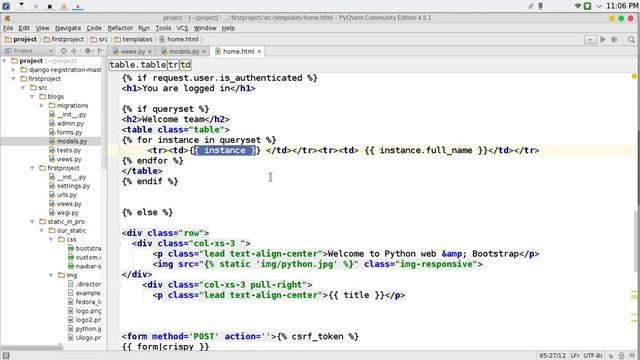Open the Refactor menu
This screenshot has height=360, width=640.
click(120, 28)
